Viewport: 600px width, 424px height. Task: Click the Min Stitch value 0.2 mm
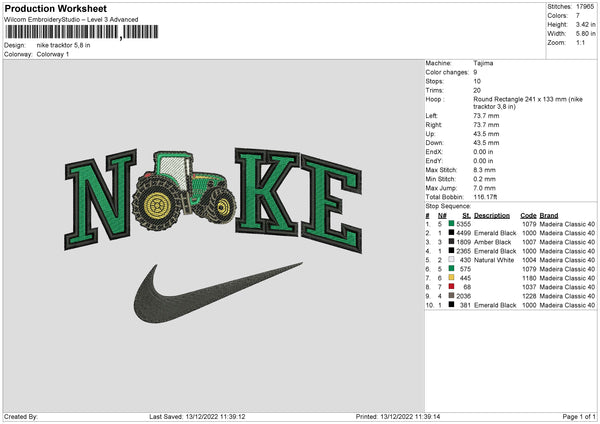click(484, 179)
